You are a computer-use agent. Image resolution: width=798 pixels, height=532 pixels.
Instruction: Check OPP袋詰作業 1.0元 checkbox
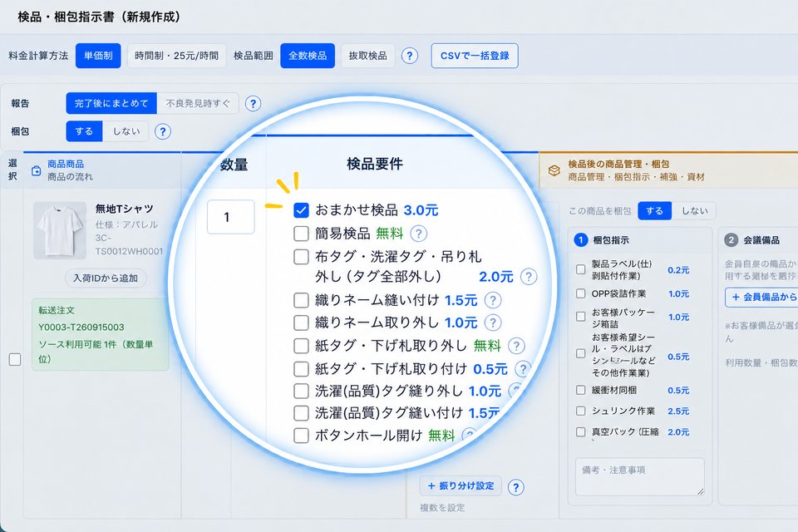point(581,293)
